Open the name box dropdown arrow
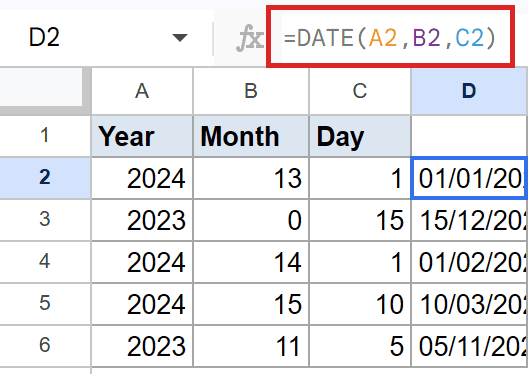Image resolution: width=528 pixels, height=374 pixels. 179,37
